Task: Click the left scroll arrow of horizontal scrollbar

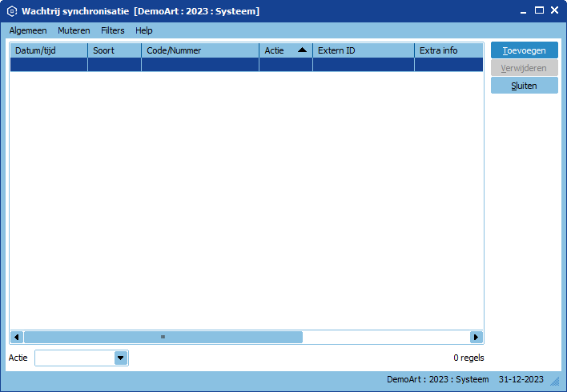Action: coord(17,337)
